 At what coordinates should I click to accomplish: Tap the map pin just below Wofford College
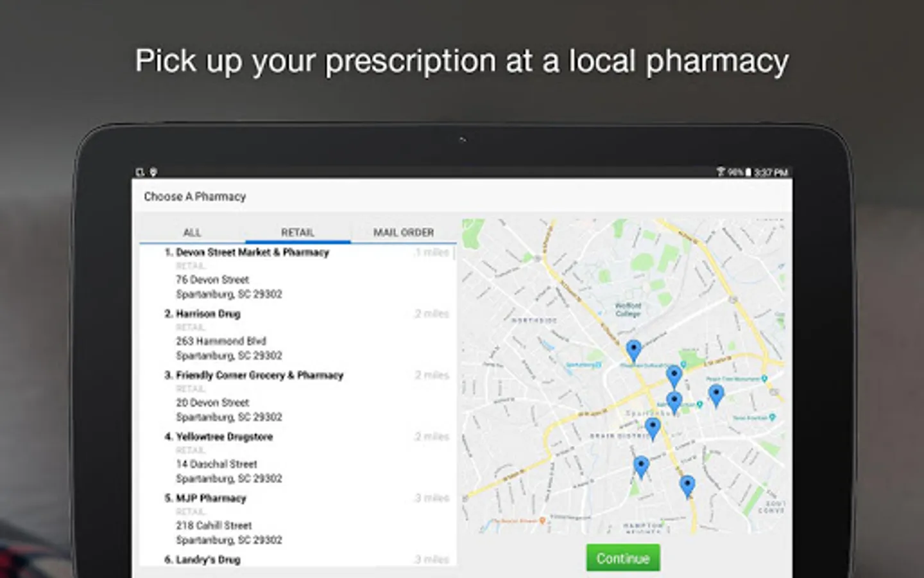tap(633, 351)
